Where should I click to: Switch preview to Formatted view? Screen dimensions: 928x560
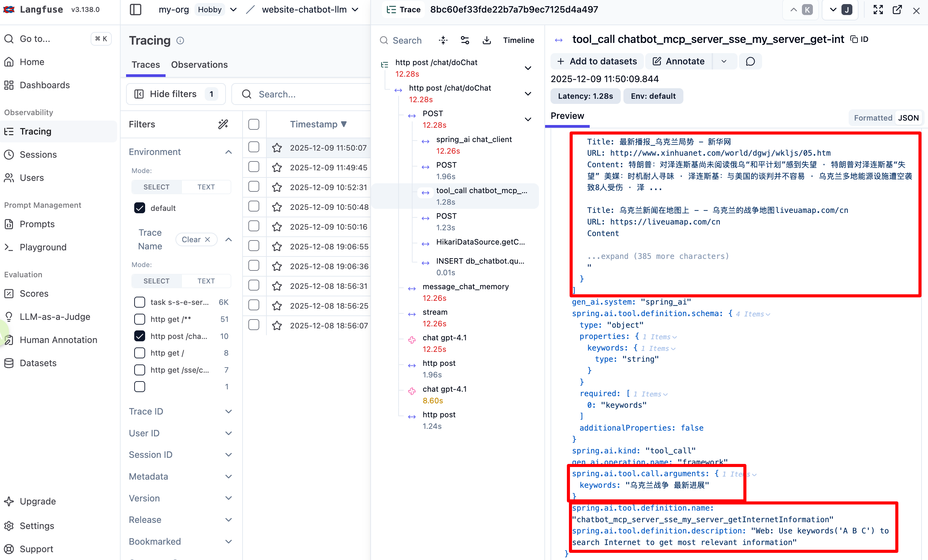pyautogui.click(x=872, y=118)
